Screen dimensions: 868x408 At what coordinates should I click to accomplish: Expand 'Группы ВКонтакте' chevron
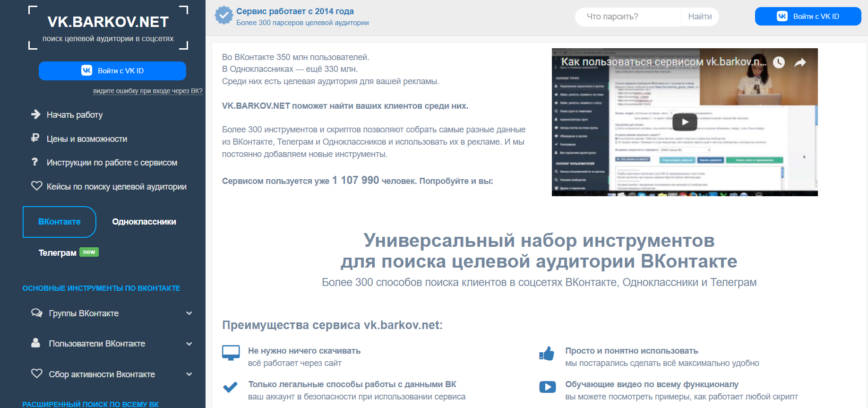(x=189, y=313)
